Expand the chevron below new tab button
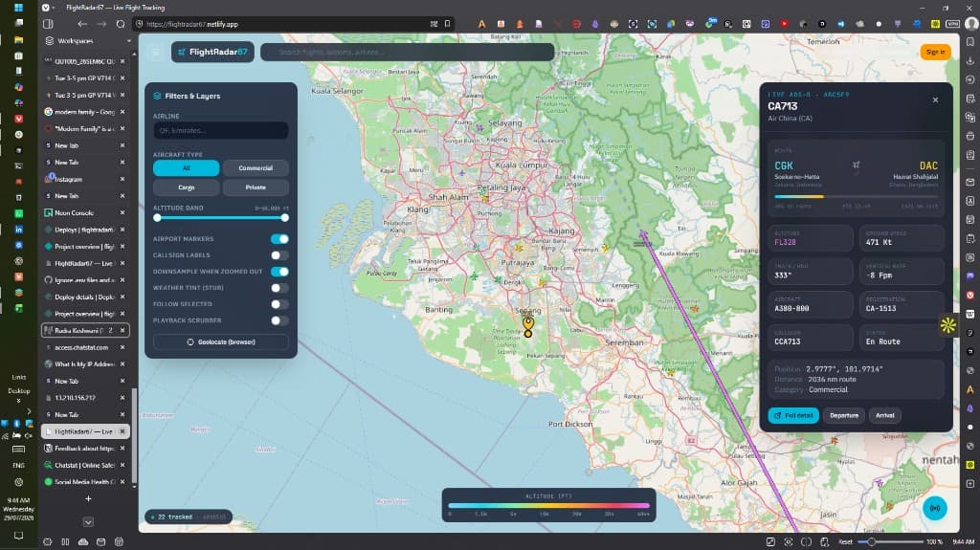Screen dimensions: 980x550 pyautogui.click(x=88, y=522)
